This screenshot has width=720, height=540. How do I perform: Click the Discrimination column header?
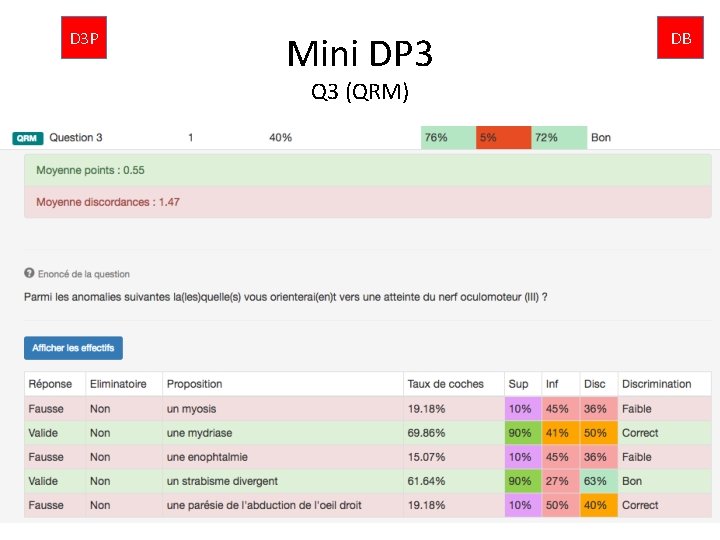tap(656, 384)
